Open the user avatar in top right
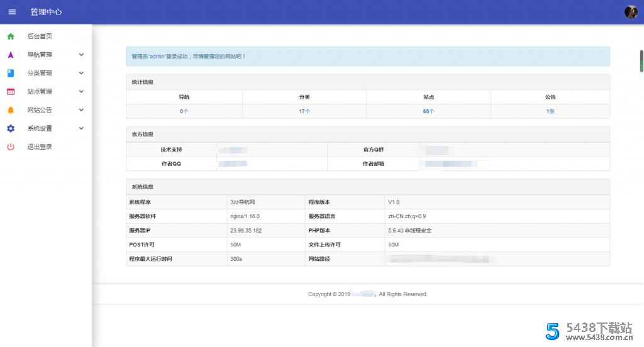 pyautogui.click(x=630, y=12)
